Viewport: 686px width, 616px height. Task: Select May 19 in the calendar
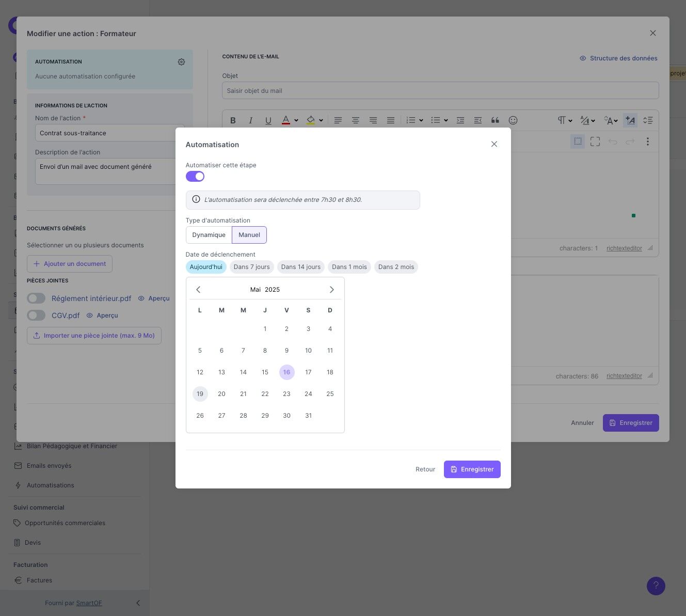coord(200,394)
